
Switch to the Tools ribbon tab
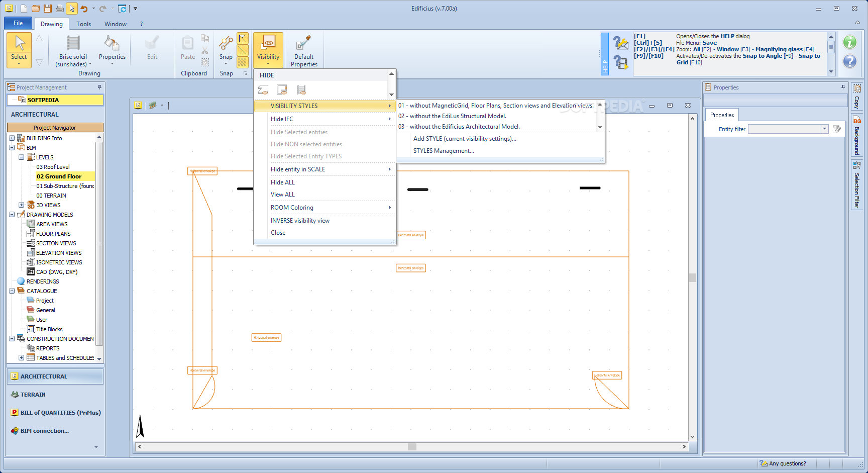(83, 24)
